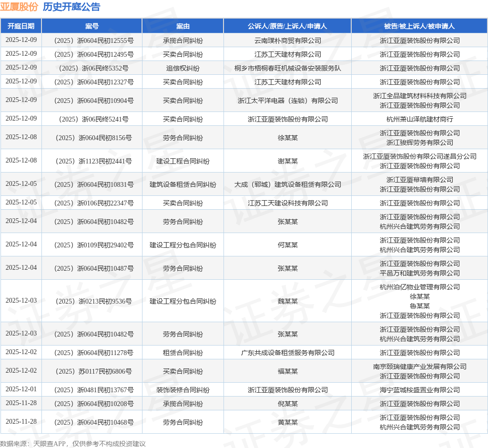Click case number 浙0604民初10468号

94,422
